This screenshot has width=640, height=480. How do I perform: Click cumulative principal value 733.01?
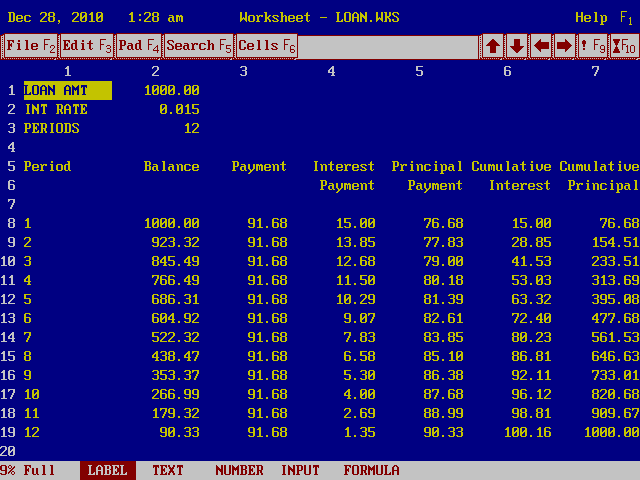coord(616,376)
